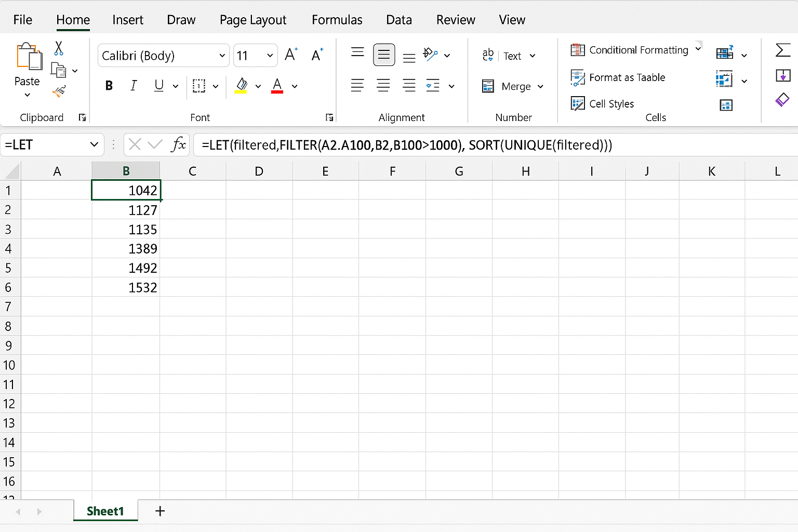
Task: Increase font size with large A icon
Action: (x=291, y=55)
